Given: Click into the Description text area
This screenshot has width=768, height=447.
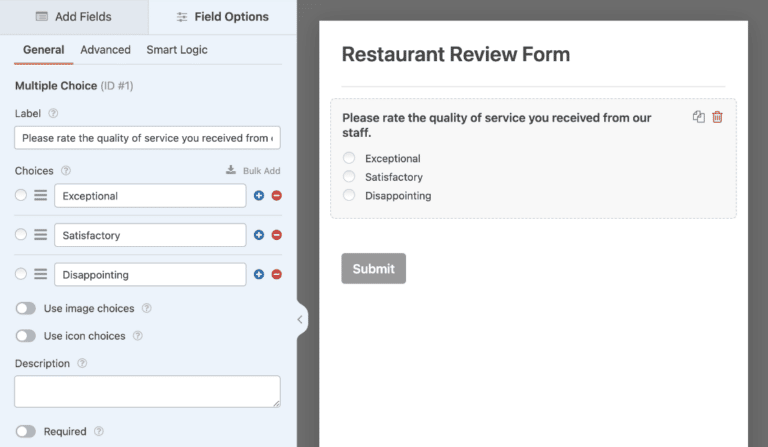Looking at the screenshot, I should 147,391.
